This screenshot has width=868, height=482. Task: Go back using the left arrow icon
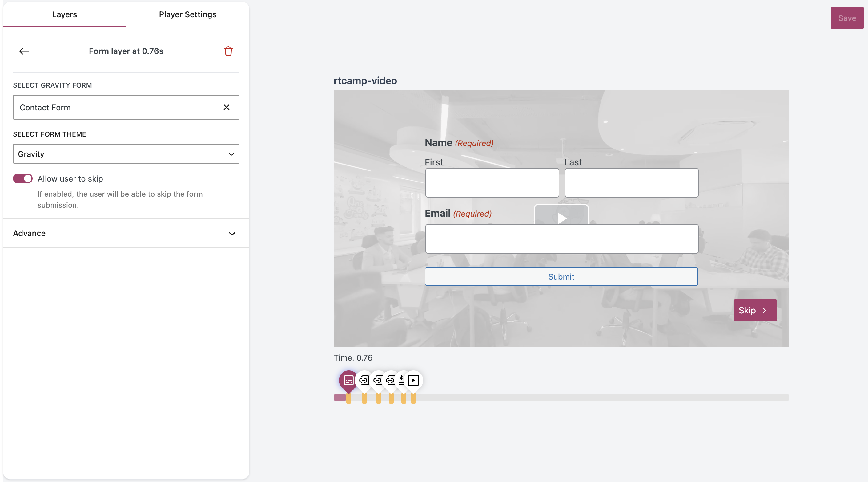point(24,51)
